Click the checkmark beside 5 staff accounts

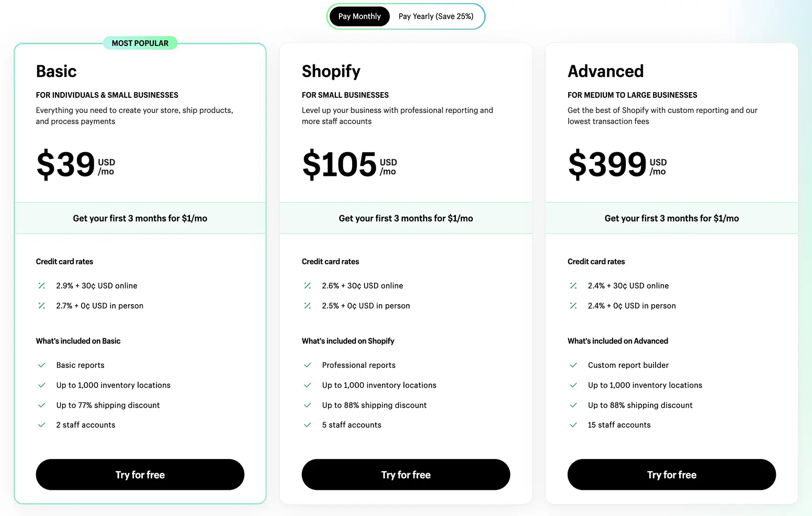click(308, 425)
